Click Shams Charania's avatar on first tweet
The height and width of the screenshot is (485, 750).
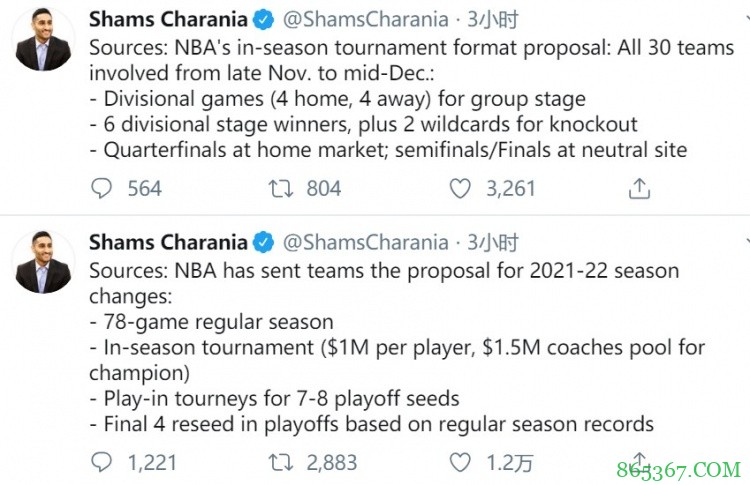point(44,42)
